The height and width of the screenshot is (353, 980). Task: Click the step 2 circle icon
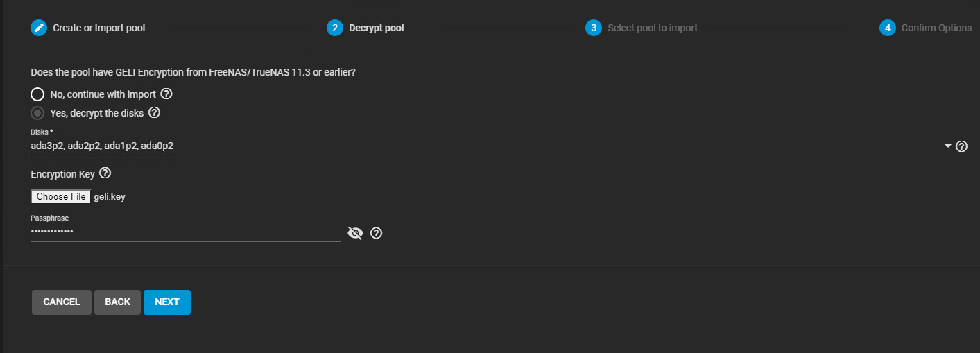click(335, 28)
